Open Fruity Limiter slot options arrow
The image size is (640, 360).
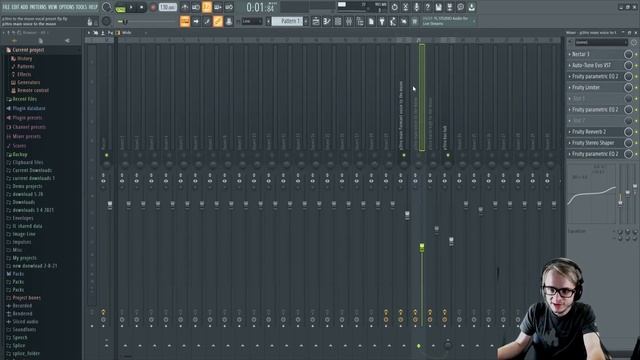(570, 87)
